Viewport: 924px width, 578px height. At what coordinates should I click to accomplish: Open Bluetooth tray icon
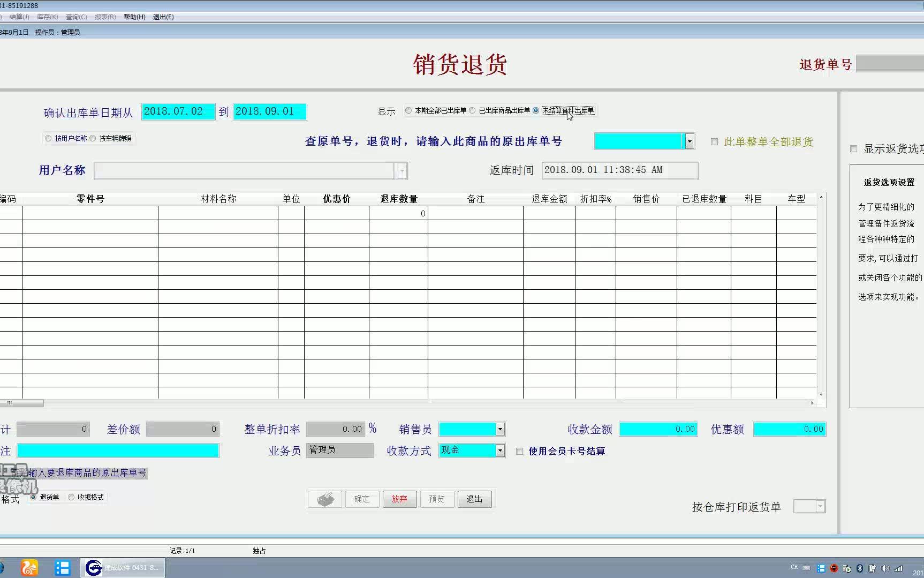click(860, 568)
